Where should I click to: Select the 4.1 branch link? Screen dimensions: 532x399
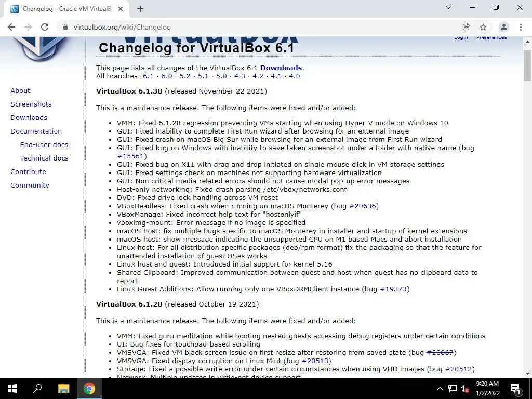pyautogui.click(x=276, y=76)
